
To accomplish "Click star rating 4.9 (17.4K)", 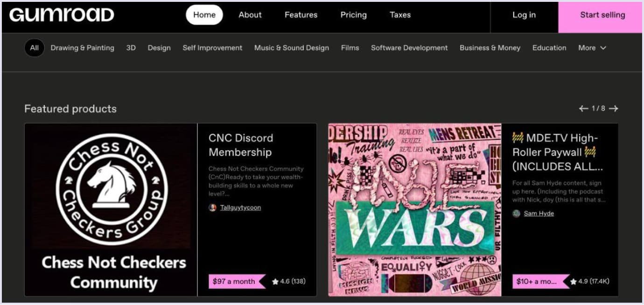I will (590, 281).
